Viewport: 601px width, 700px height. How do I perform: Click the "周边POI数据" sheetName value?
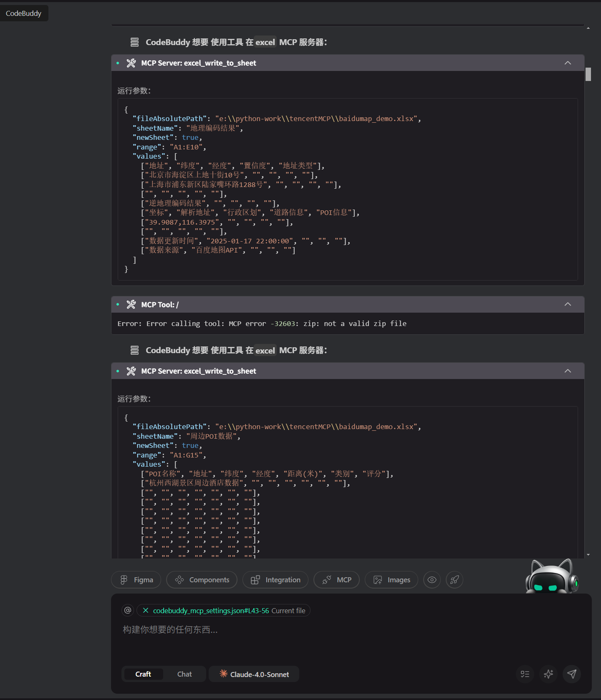pos(212,436)
